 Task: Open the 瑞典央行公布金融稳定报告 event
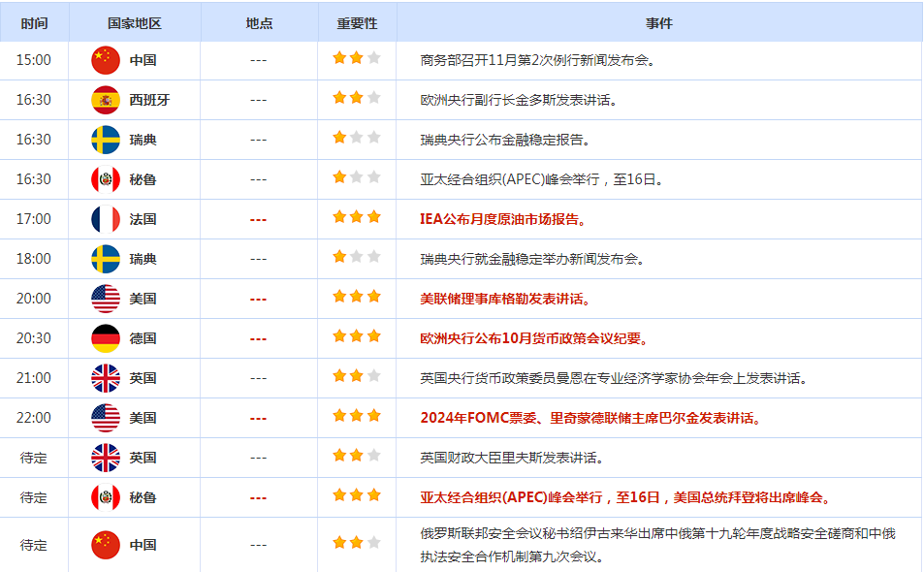505,140
